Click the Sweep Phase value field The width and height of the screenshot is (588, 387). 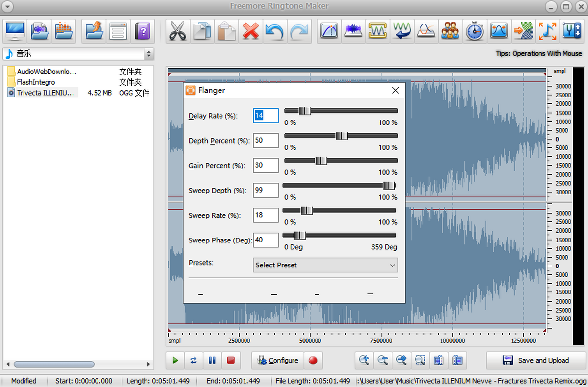click(266, 240)
